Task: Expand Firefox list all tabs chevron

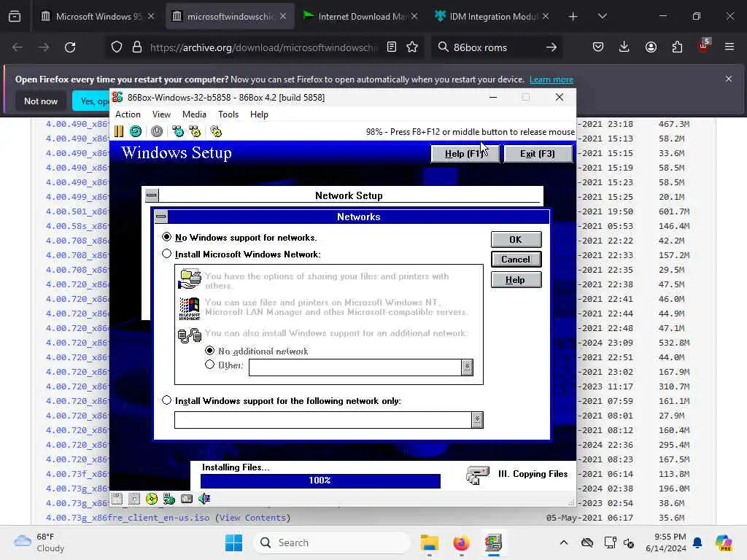Action: click(x=602, y=17)
